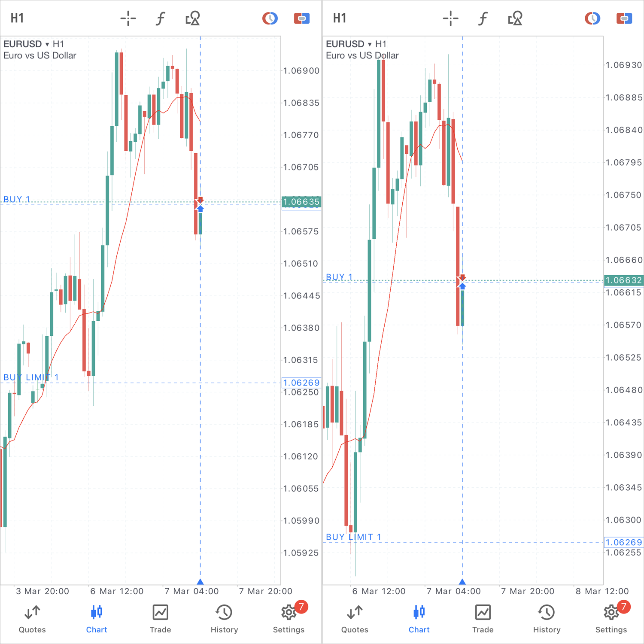The width and height of the screenshot is (644, 644).
Task: Switch to Quotes tab in left panel
Action: coord(32,618)
